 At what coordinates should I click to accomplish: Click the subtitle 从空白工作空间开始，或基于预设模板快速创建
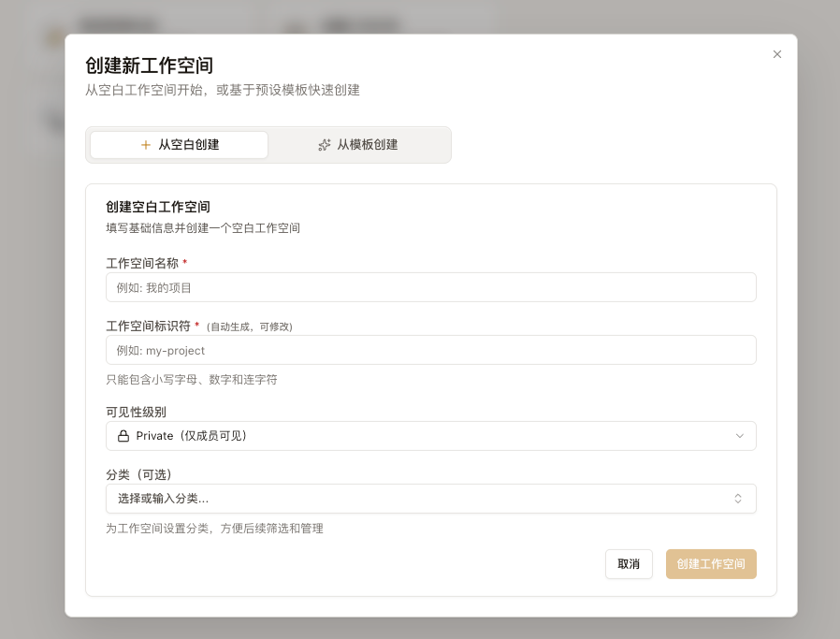(223, 90)
